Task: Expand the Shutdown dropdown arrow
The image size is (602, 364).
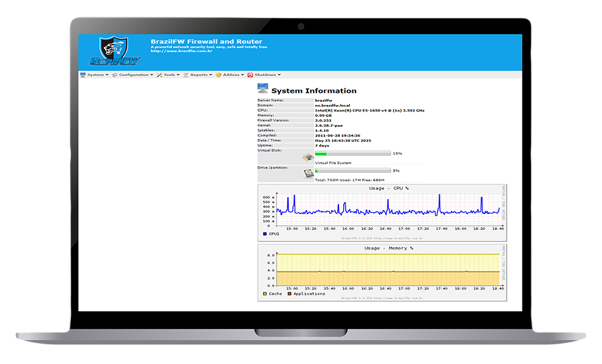Action: [279, 75]
